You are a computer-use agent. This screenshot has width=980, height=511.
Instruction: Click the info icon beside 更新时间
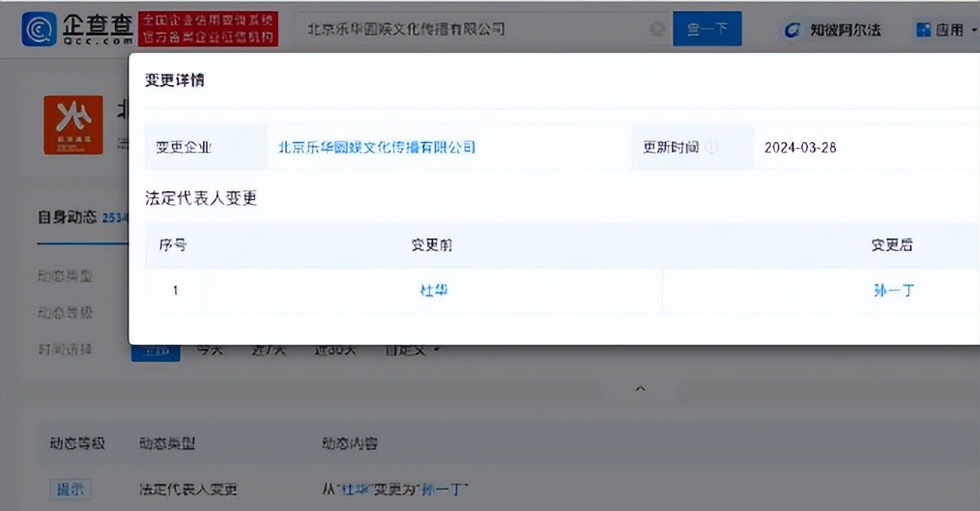pos(711,148)
